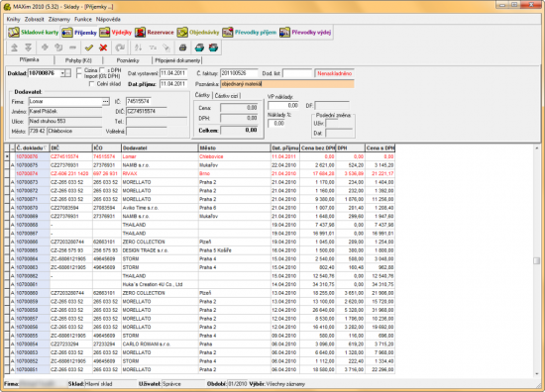Image resolution: width=545 pixels, height=392 pixels.
Task: Confirm changes with the checkmark icon
Action: (89, 48)
